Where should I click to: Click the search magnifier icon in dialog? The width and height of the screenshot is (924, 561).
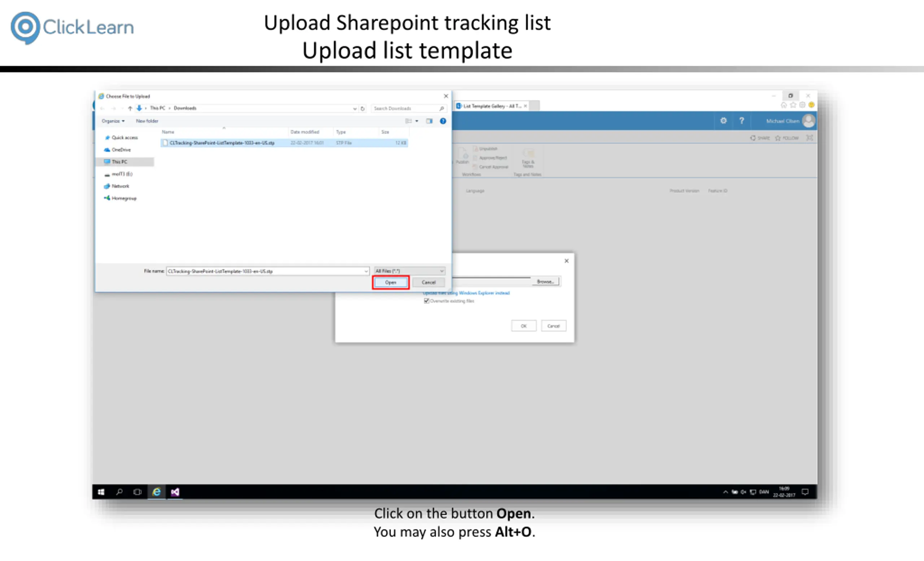[x=442, y=108]
